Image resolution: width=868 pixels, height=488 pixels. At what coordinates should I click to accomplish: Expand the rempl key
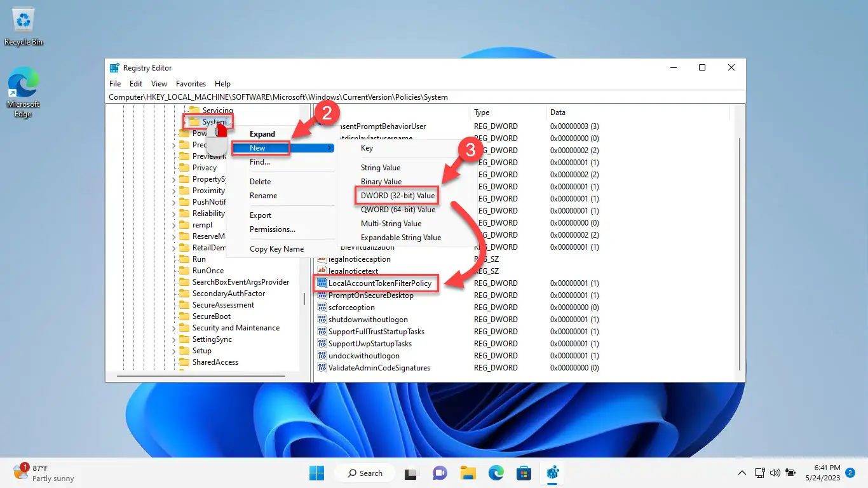coord(174,225)
